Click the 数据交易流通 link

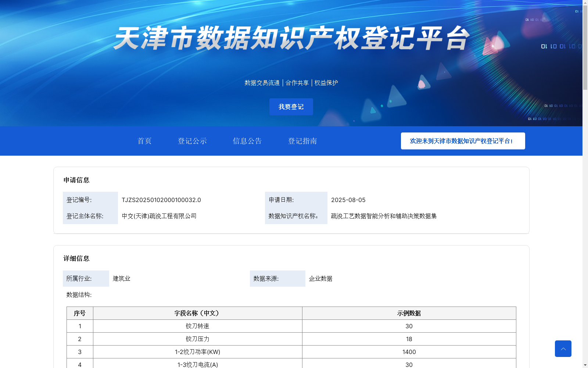262,83
